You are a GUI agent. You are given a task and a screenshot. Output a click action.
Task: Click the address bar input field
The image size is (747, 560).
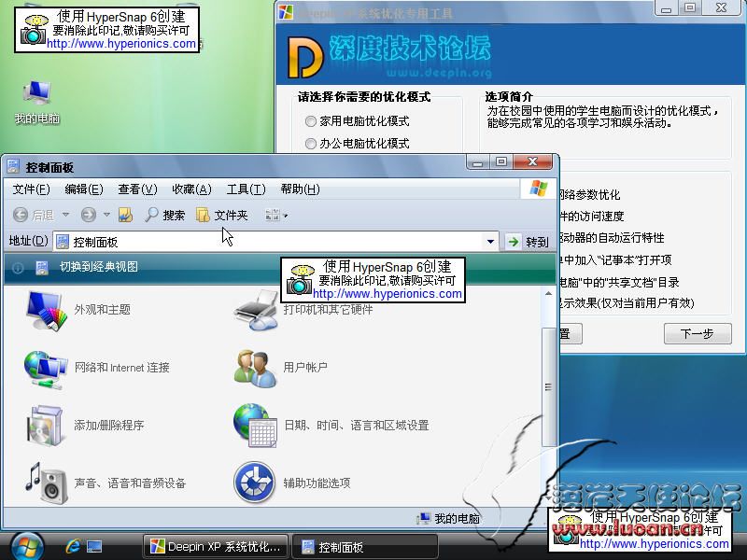tap(275, 242)
